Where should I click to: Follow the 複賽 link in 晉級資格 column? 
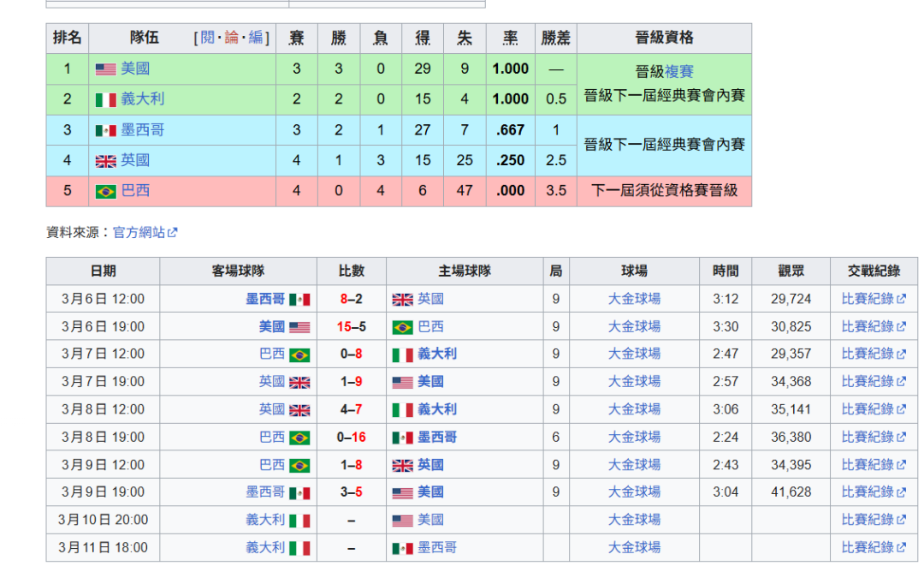coord(679,72)
